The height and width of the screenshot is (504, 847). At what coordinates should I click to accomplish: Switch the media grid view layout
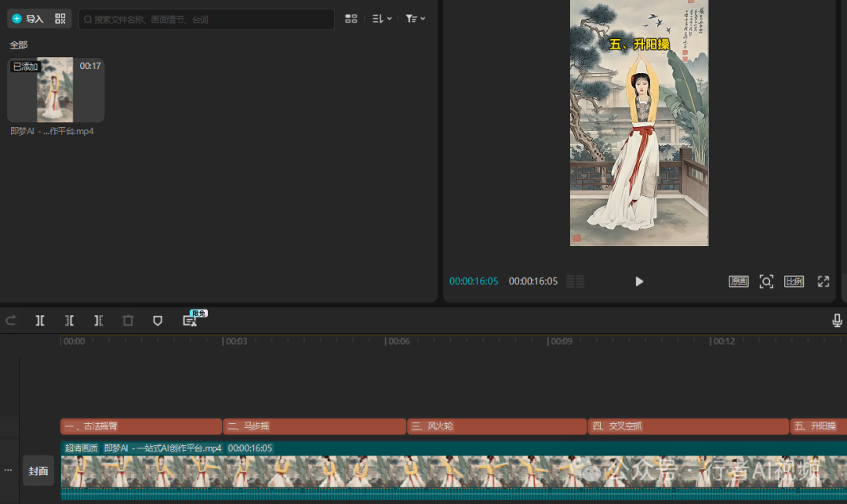click(x=351, y=19)
